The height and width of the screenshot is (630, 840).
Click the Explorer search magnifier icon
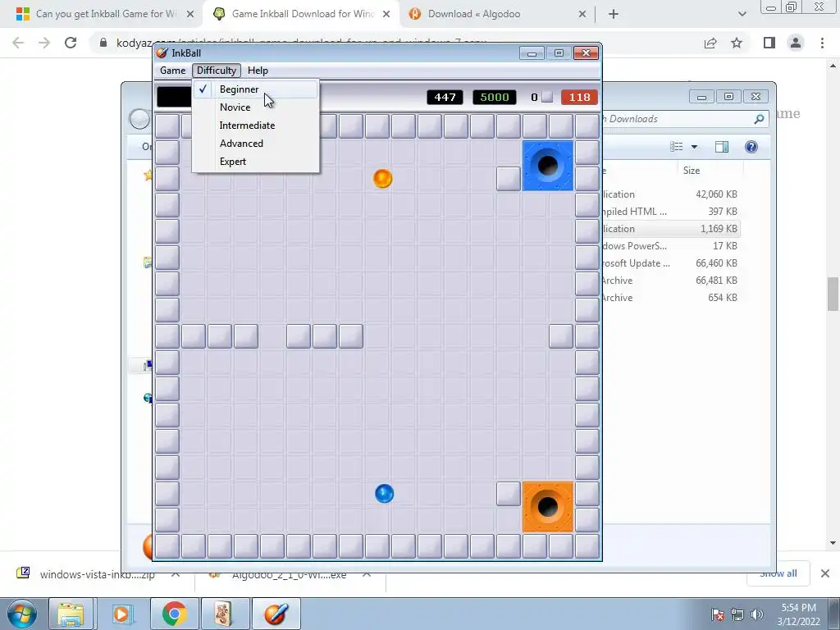[759, 119]
